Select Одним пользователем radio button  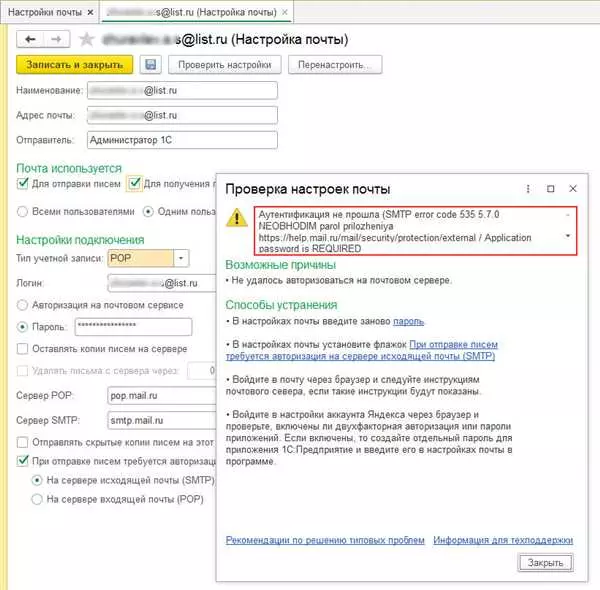tap(148, 212)
